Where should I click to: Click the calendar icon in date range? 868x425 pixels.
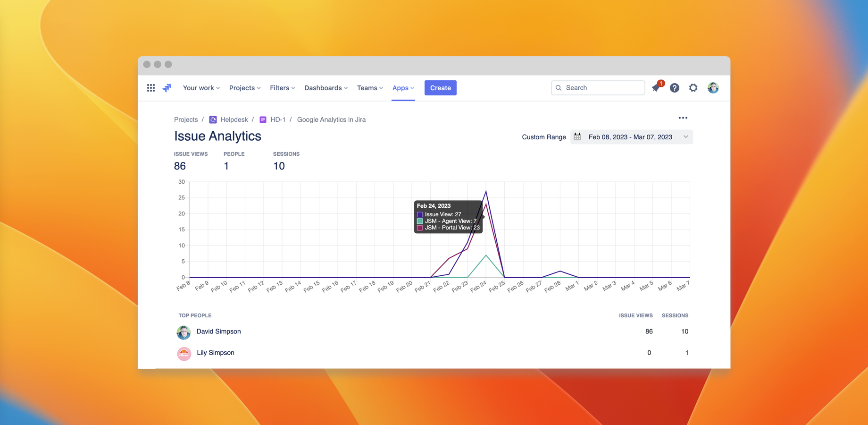click(577, 137)
